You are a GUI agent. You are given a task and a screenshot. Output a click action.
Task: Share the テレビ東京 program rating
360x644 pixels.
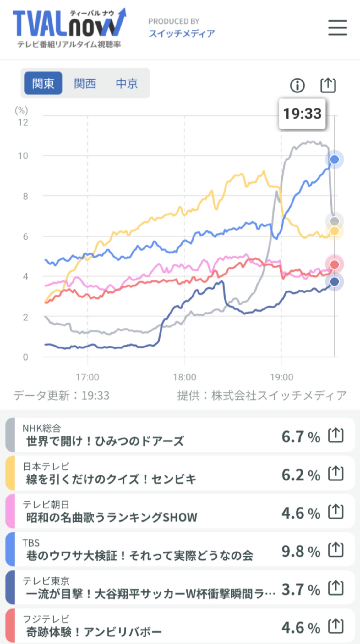pos(336,588)
